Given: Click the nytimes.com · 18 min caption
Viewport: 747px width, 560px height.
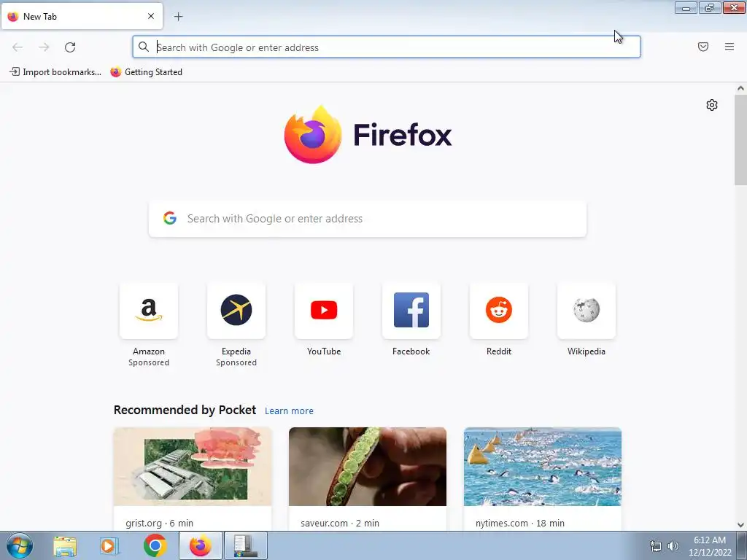Looking at the screenshot, I should click(519, 523).
